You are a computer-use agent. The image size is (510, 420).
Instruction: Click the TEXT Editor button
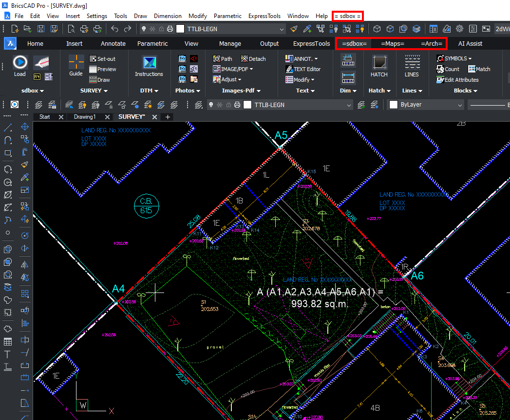click(303, 69)
